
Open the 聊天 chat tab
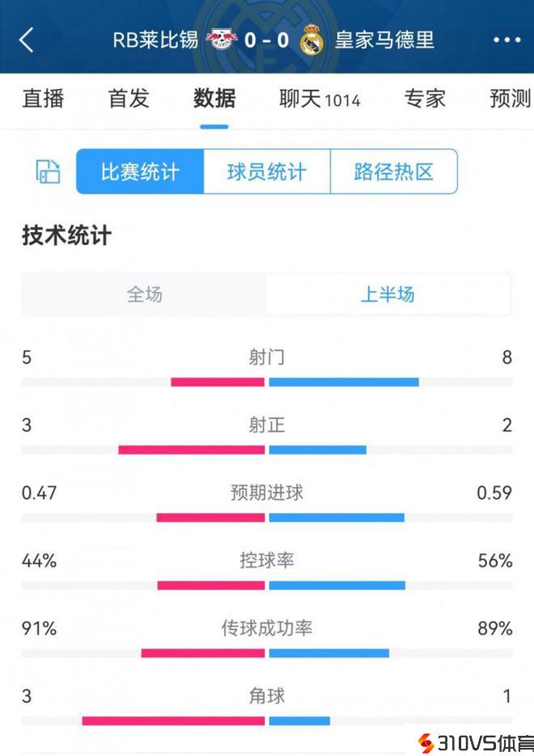(319, 99)
